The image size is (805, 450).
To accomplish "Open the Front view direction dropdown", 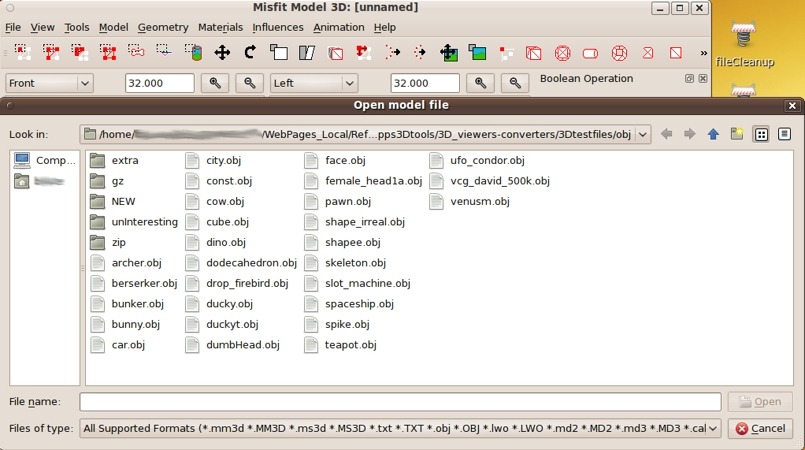I will coord(49,83).
